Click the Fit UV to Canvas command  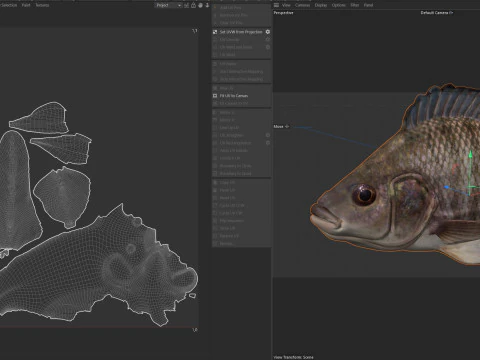tap(233, 96)
